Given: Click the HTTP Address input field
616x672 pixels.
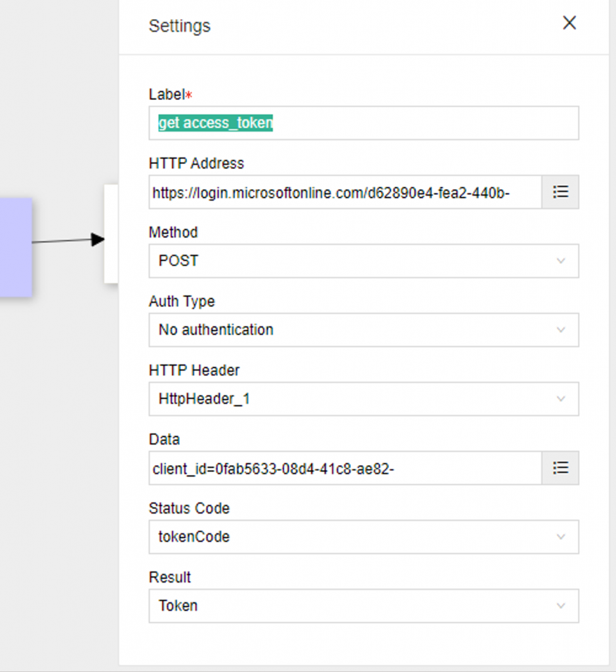Looking at the screenshot, I should 345,192.
